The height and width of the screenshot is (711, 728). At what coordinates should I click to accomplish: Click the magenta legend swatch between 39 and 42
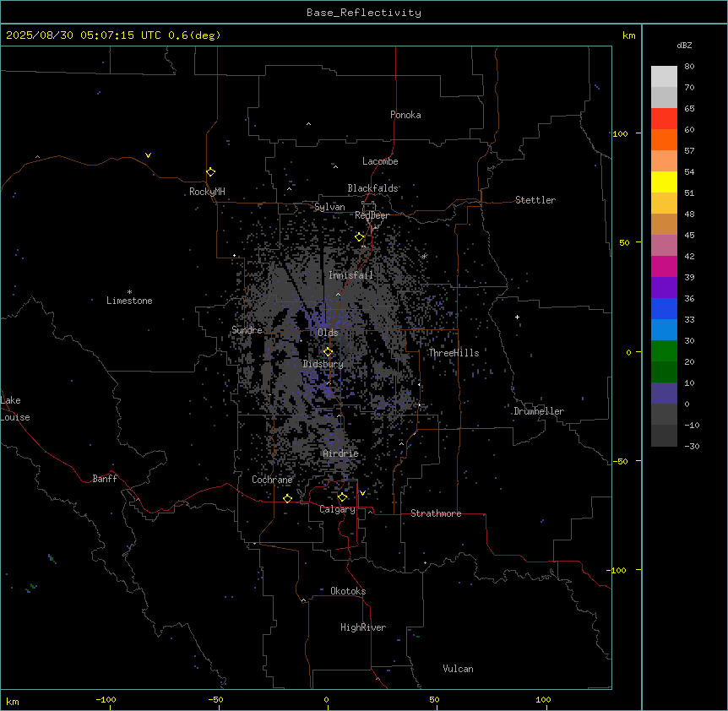664,267
